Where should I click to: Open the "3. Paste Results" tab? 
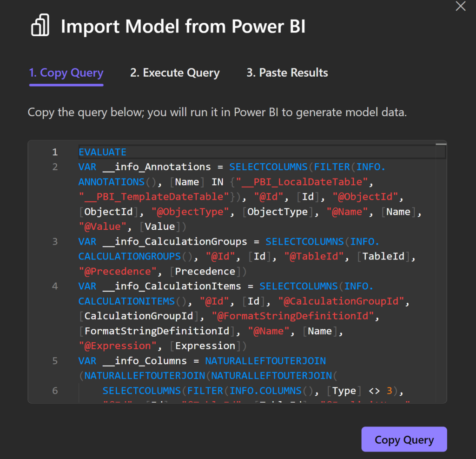point(287,73)
